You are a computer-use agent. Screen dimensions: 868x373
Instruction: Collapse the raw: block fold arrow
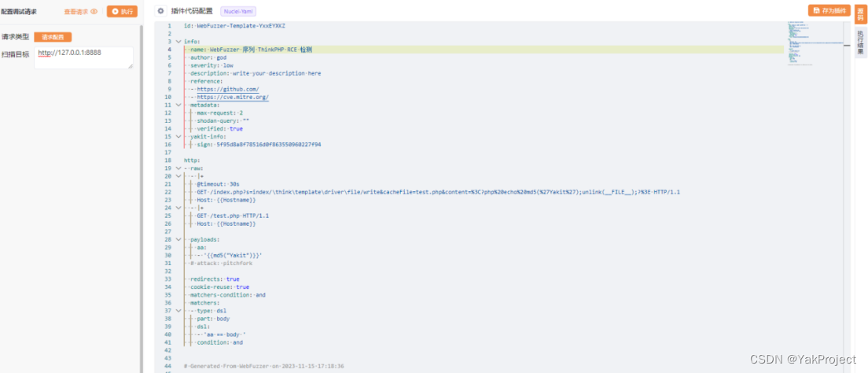[178, 168]
